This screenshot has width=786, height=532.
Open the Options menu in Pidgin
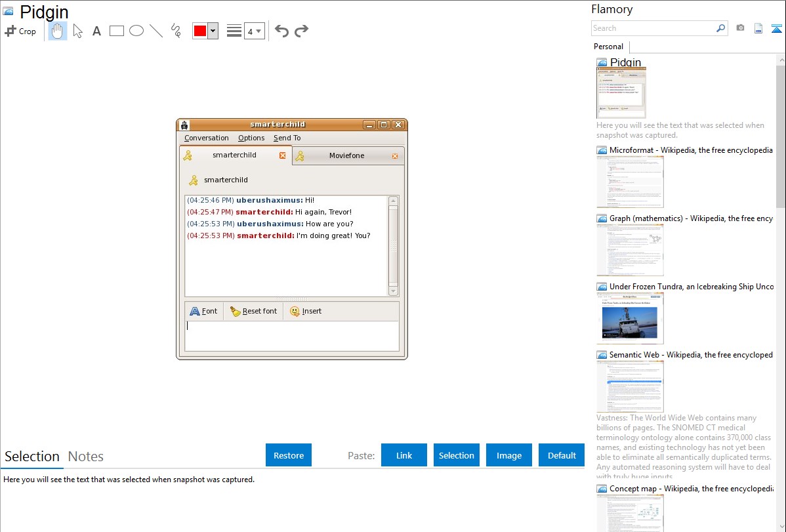(x=251, y=138)
